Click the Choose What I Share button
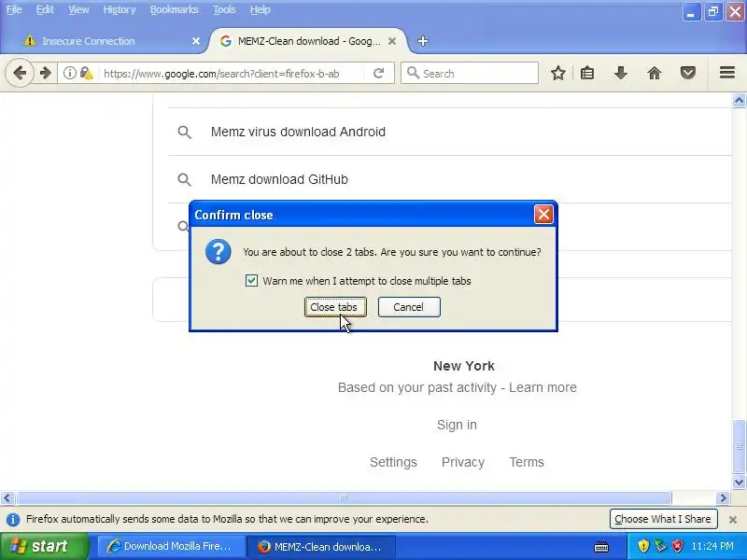This screenshot has height=560, width=747. pos(663,519)
